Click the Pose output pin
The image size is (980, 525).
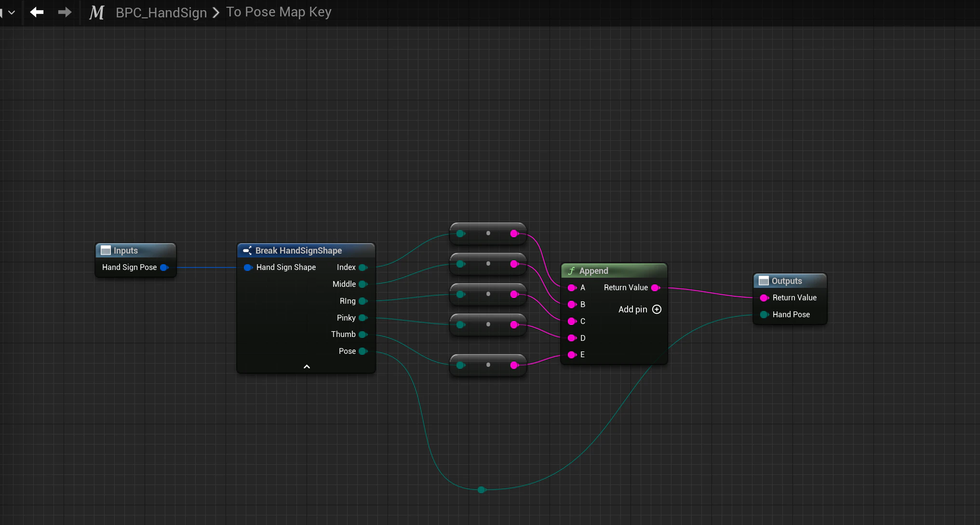[x=363, y=351]
